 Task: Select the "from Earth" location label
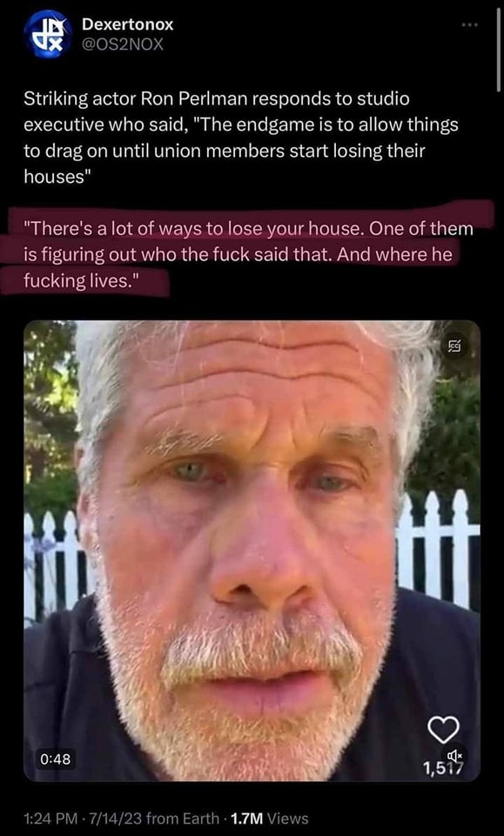pos(182,818)
